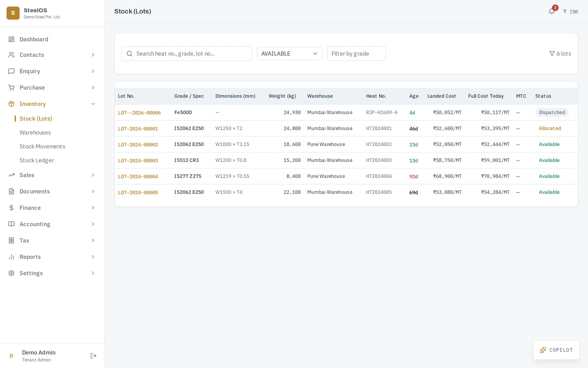Click ₹70,984/MT full cost value
The height and width of the screenshot is (368, 588).
495,176
